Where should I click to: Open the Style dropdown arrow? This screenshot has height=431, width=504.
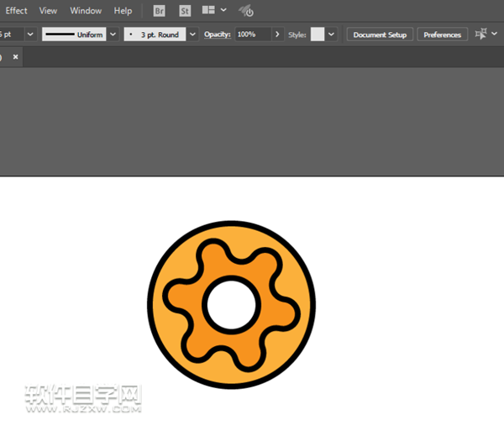coord(331,34)
